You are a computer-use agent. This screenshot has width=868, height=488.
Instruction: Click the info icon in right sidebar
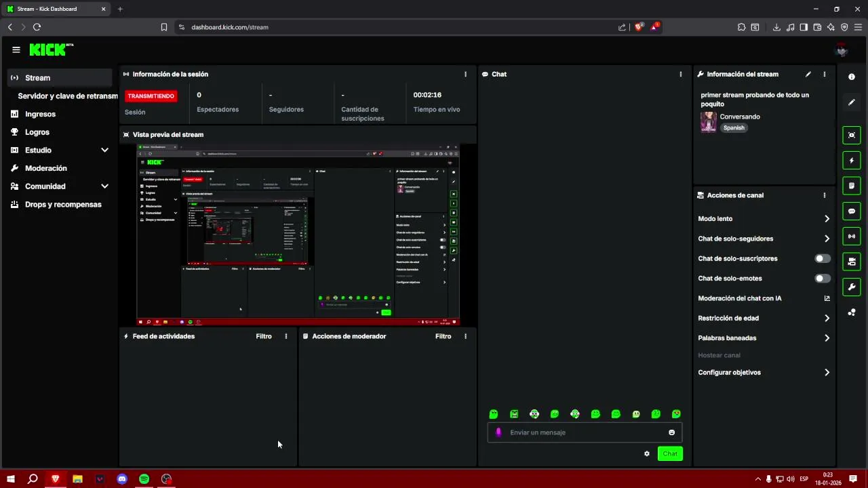(x=852, y=77)
